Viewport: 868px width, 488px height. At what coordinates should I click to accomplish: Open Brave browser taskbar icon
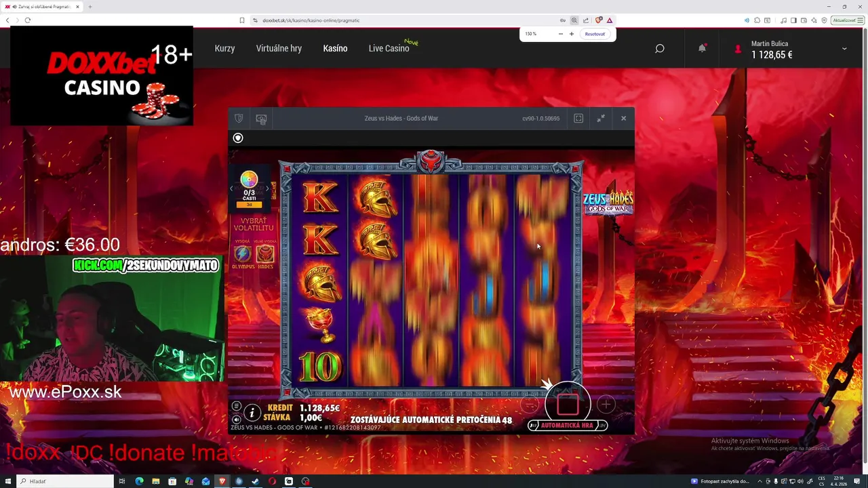[x=222, y=481]
